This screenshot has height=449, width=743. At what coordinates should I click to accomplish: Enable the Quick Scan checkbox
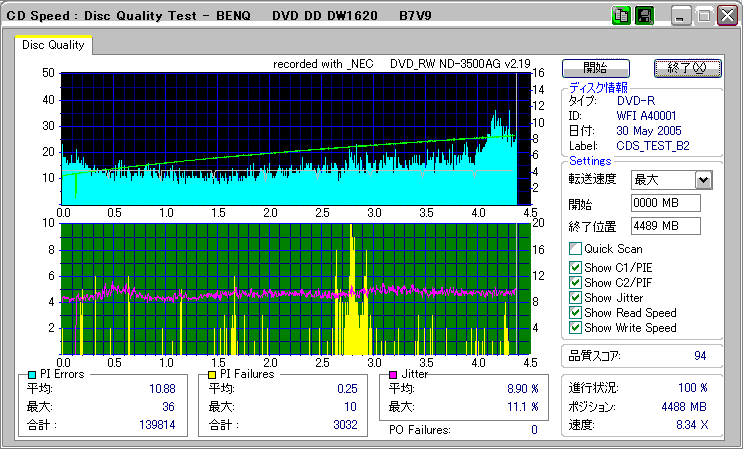click(575, 249)
